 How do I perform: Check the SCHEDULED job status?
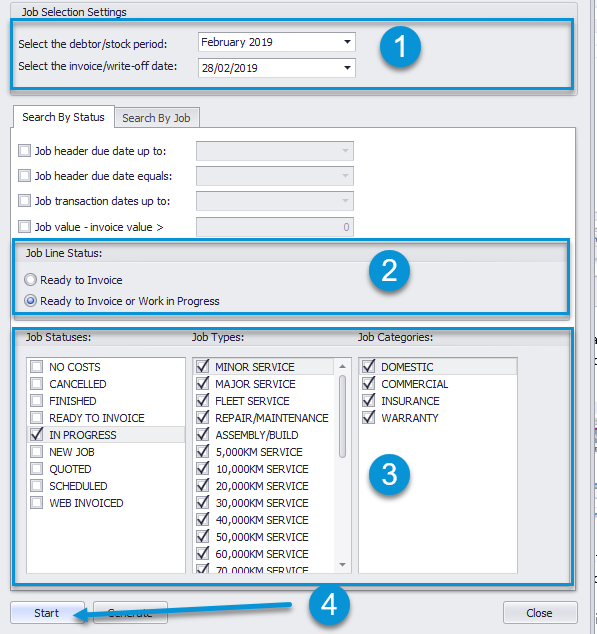37,486
